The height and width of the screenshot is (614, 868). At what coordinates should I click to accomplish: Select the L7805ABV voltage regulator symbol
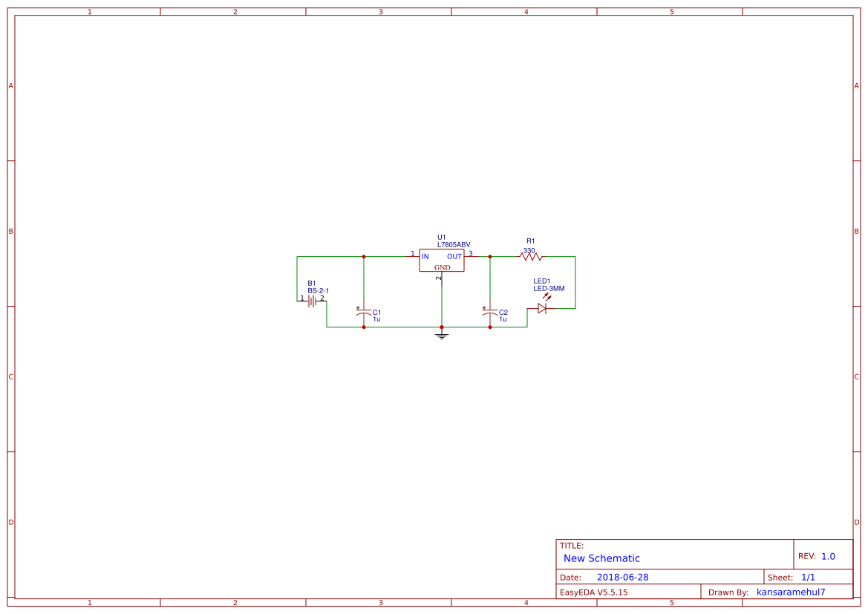tap(442, 261)
